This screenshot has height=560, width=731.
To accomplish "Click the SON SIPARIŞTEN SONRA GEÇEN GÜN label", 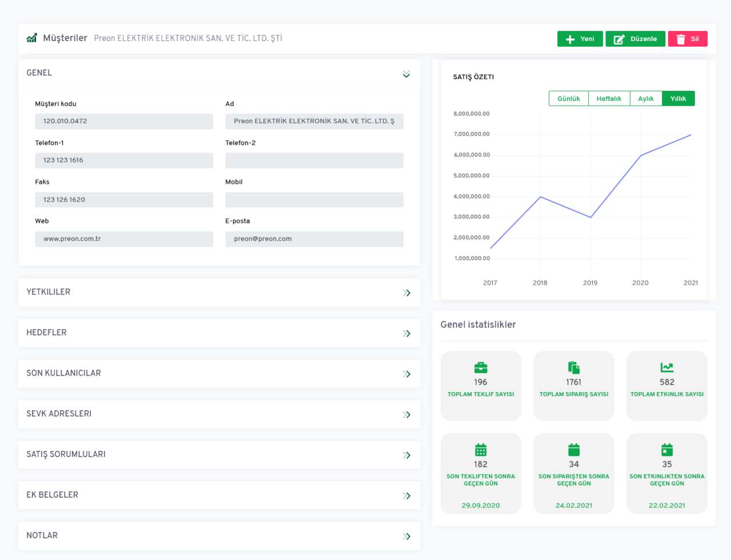I will click(x=574, y=480).
